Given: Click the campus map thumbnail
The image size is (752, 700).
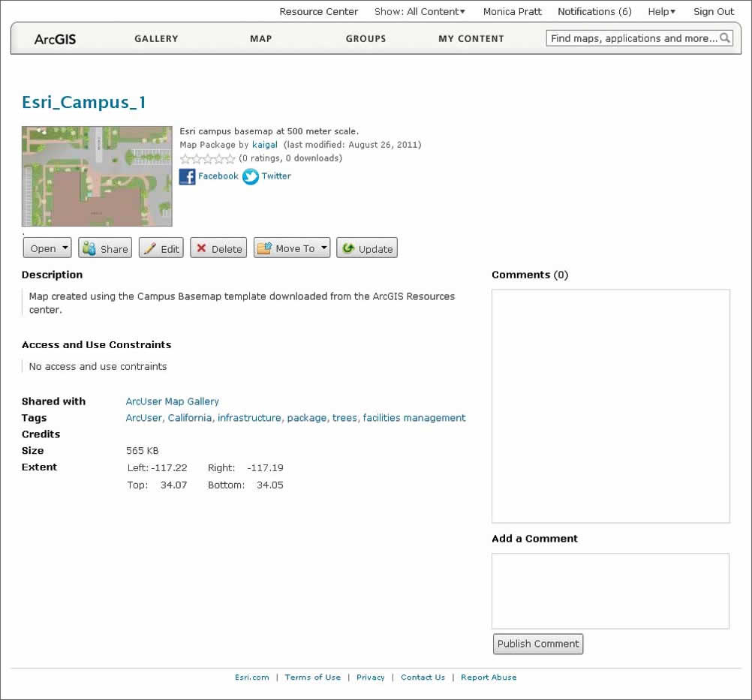Looking at the screenshot, I should [97, 176].
